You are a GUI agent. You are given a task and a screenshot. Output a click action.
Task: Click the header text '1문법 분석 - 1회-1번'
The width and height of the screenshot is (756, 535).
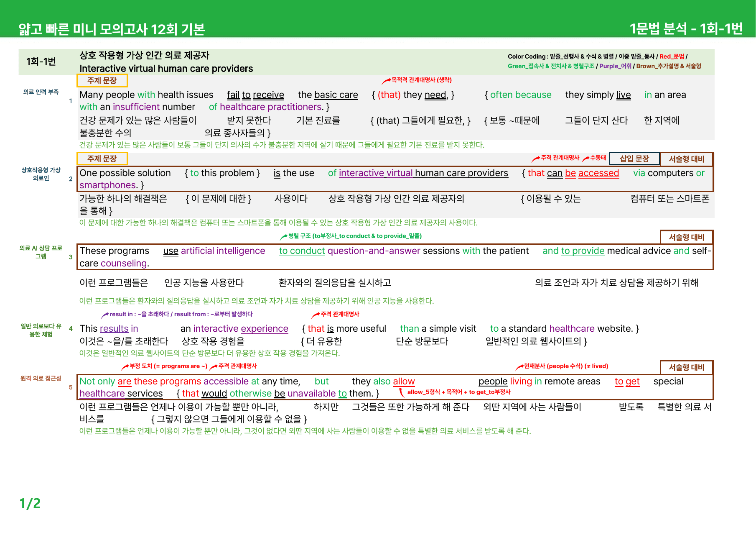tap(686, 28)
